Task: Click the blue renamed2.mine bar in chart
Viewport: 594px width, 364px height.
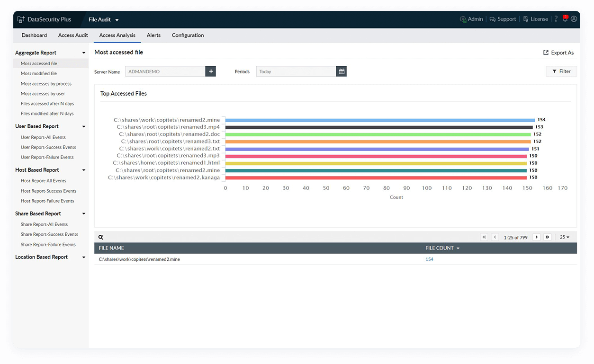Action: point(380,120)
